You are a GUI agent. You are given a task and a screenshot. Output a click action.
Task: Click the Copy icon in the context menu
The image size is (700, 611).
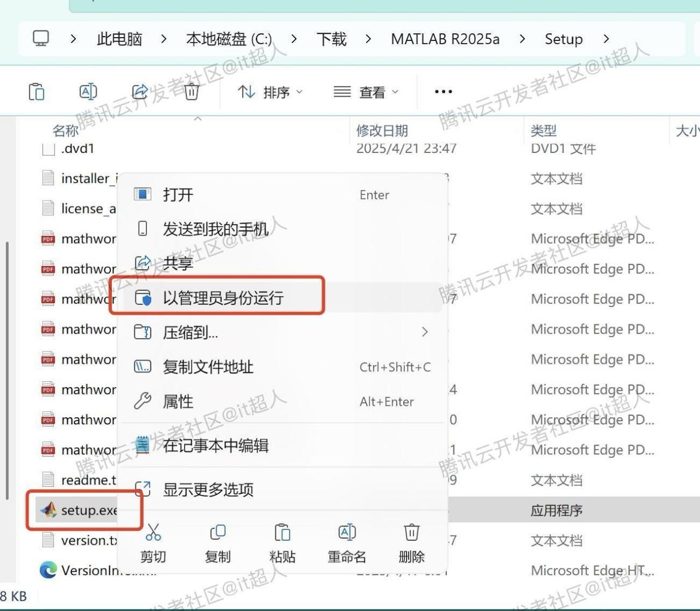pos(217,532)
